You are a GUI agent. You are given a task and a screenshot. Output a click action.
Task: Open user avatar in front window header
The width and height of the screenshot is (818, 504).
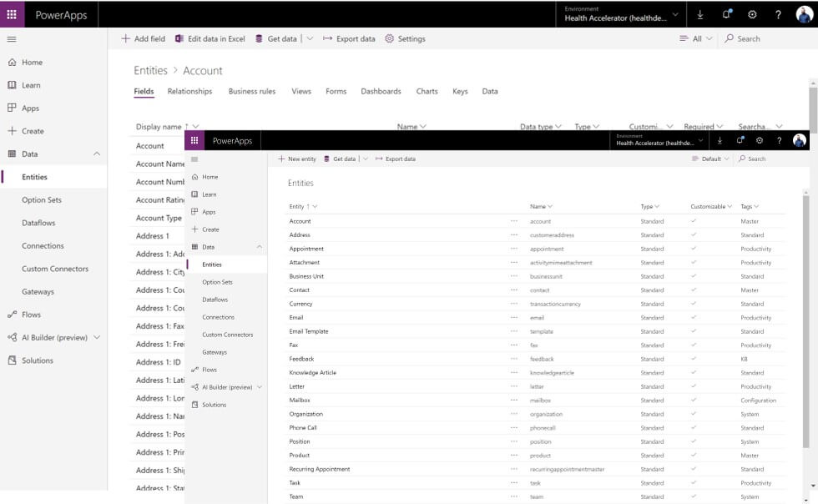point(800,140)
